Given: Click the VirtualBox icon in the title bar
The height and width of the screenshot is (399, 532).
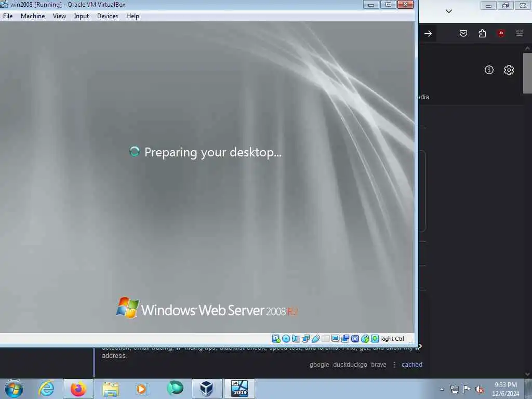Looking at the screenshot, I should pyautogui.click(x=4, y=4).
